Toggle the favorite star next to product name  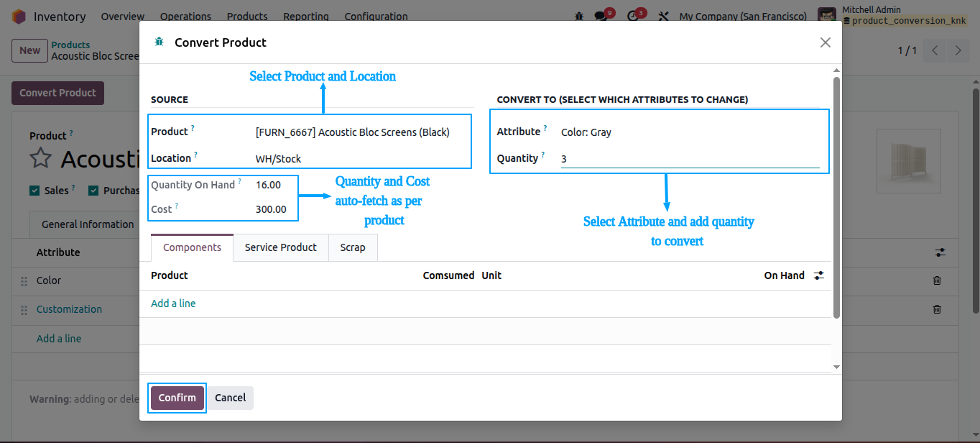(x=41, y=159)
